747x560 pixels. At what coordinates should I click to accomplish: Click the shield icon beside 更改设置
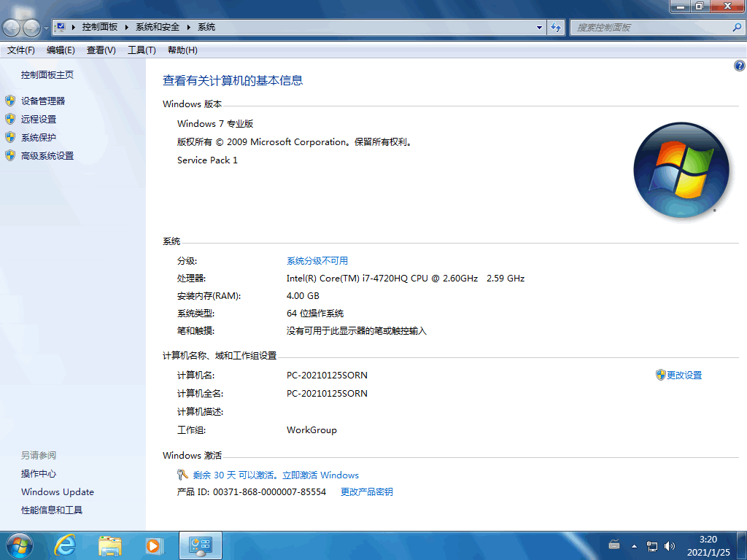pyautogui.click(x=660, y=375)
